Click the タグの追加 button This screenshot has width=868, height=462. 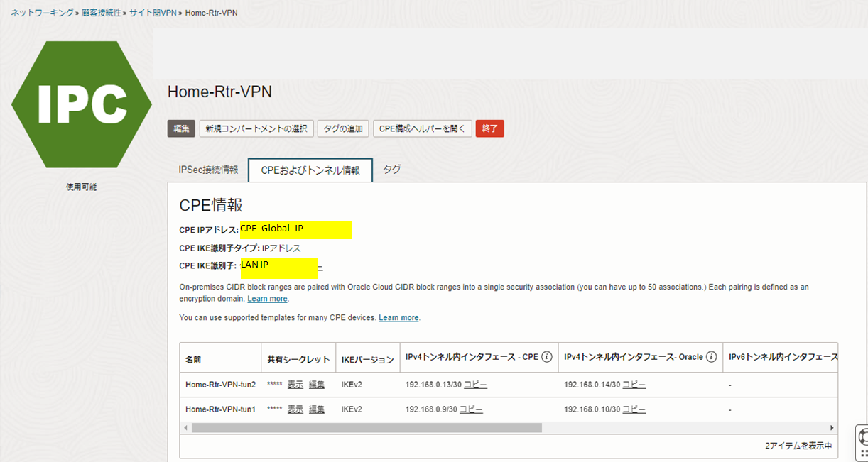(342, 128)
